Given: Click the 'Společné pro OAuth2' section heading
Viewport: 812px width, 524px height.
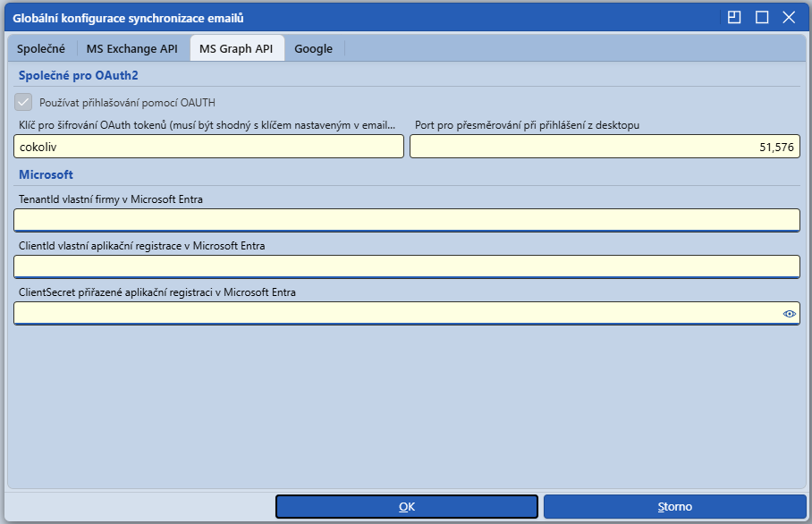Looking at the screenshot, I should point(78,76).
